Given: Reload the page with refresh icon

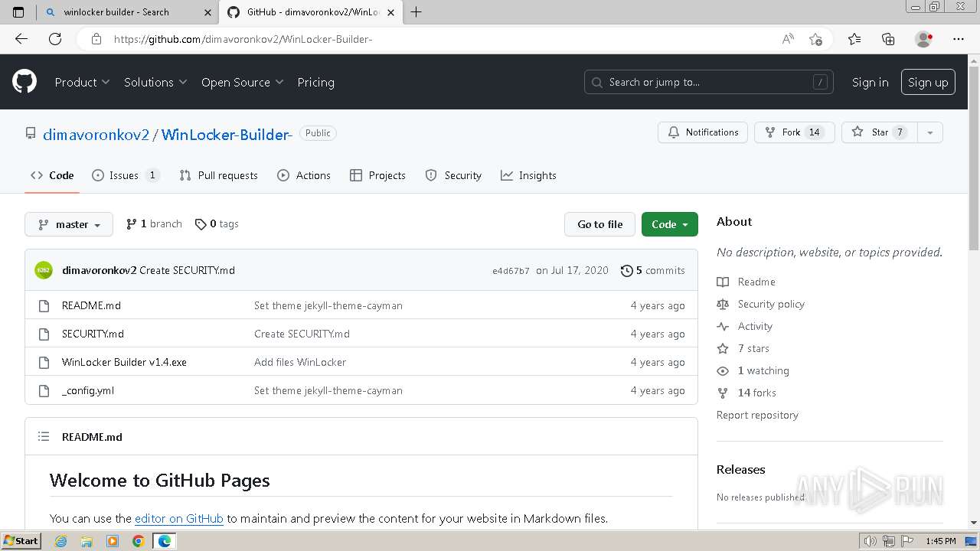Looking at the screenshot, I should coord(55,39).
